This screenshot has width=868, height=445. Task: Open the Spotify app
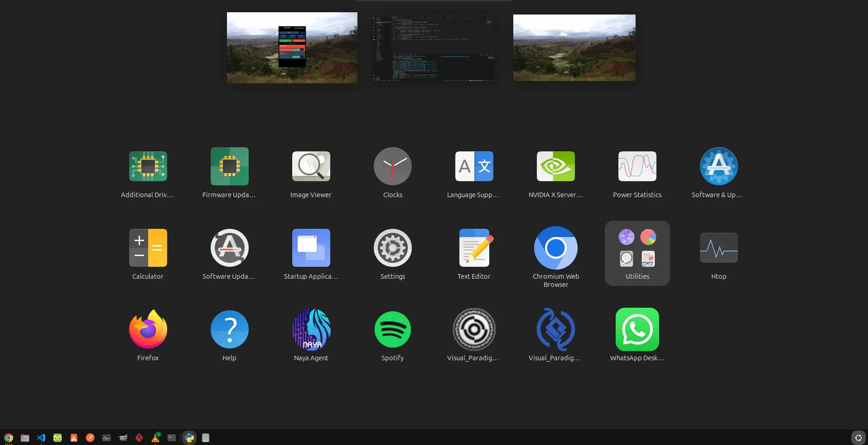tap(392, 330)
